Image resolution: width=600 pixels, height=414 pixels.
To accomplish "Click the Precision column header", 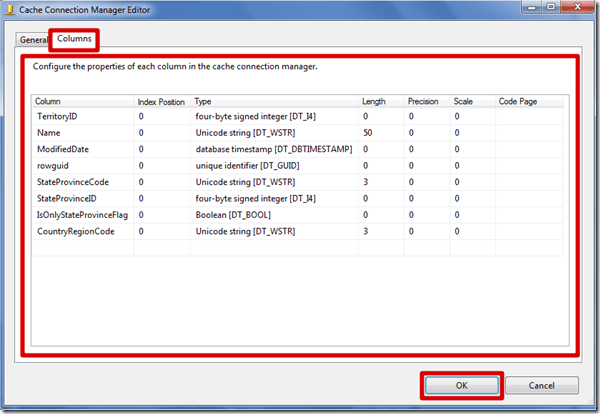I will point(423,102).
